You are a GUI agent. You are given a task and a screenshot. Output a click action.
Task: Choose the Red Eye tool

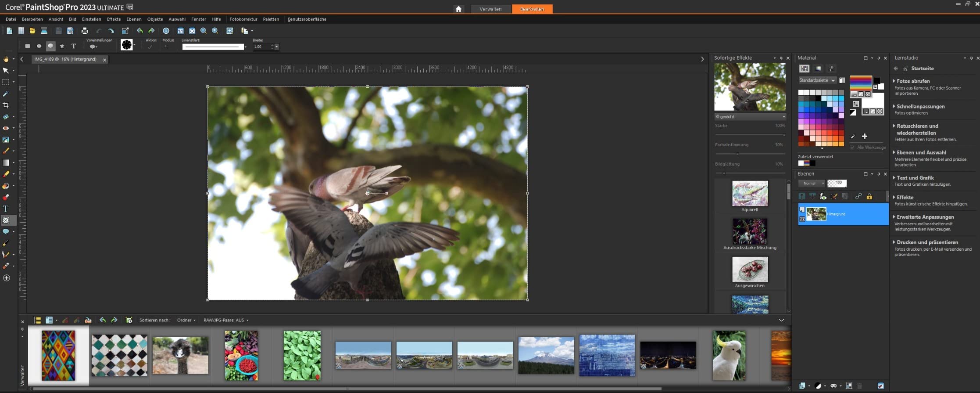pos(6,128)
